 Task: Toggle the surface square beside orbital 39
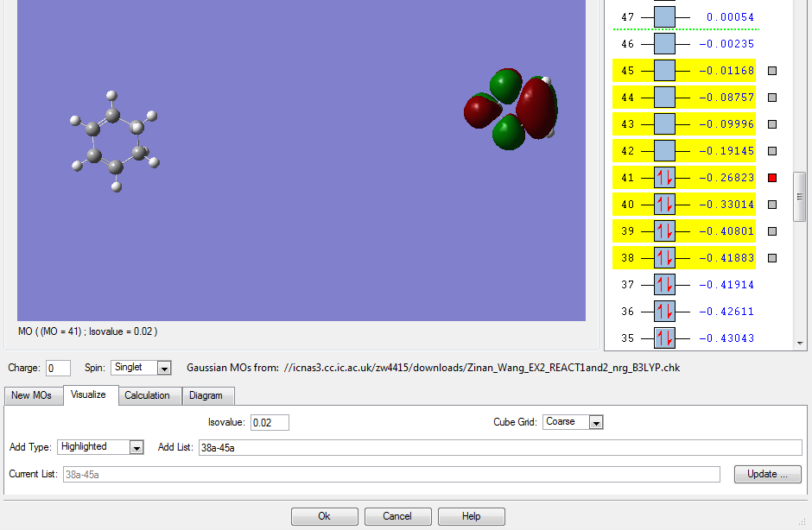click(772, 231)
